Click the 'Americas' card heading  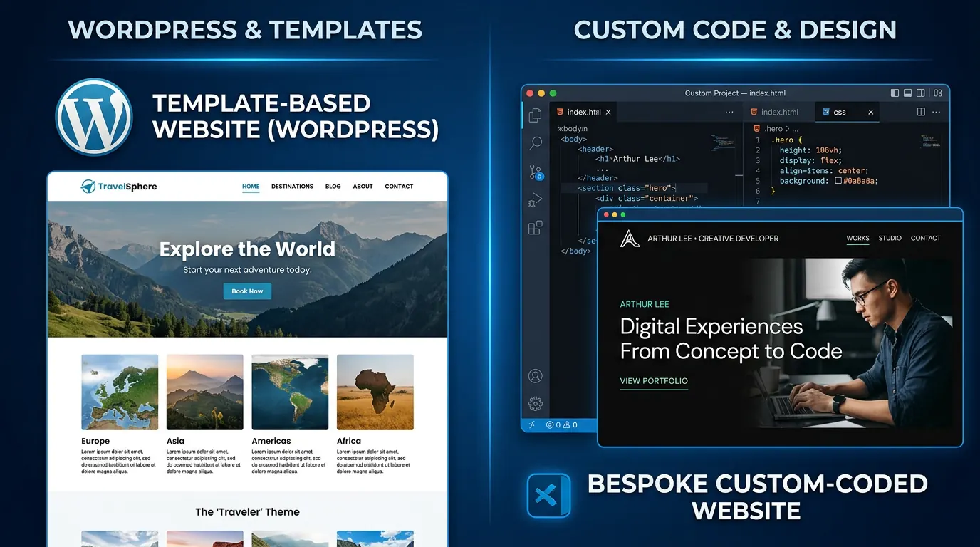(271, 441)
